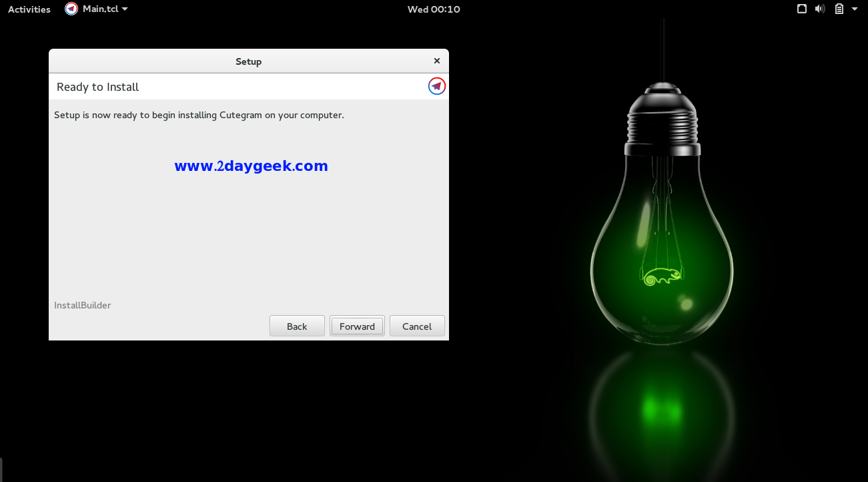Open the clock showing Wed 00:10

point(434,9)
